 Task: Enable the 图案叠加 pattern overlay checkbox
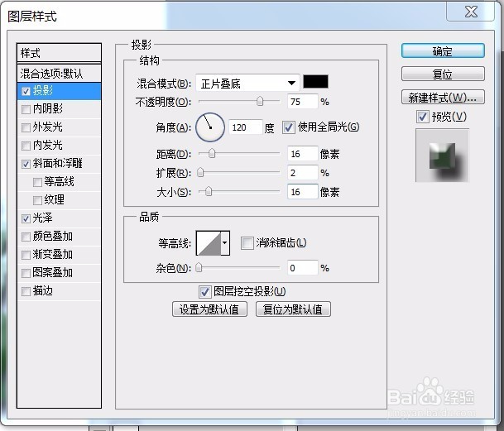tap(26, 274)
